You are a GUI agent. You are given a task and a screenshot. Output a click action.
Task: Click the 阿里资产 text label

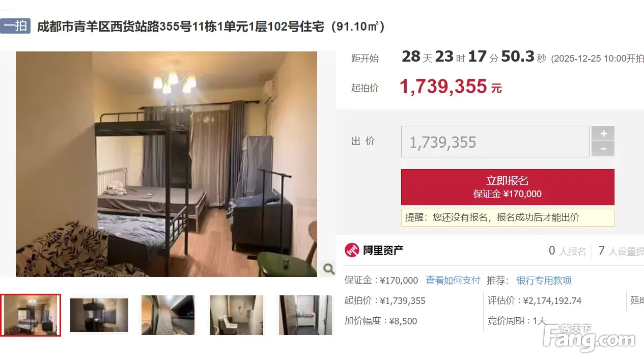pos(383,250)
